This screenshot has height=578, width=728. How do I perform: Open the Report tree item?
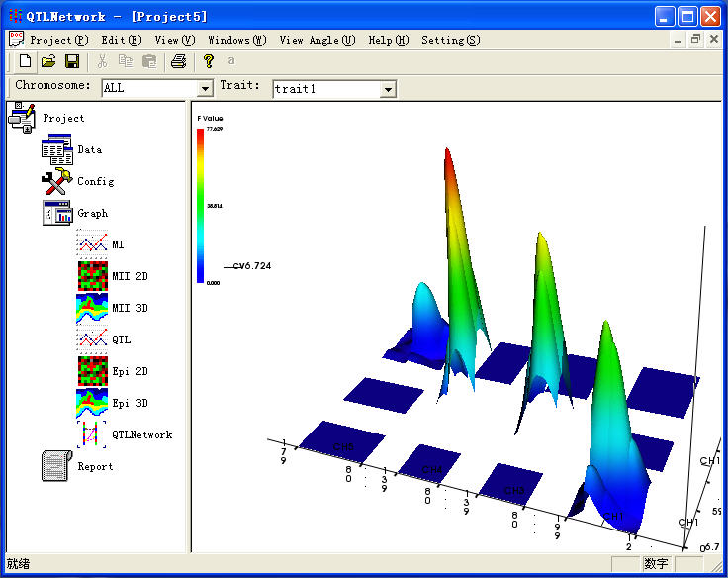click(x=57, y=466)
